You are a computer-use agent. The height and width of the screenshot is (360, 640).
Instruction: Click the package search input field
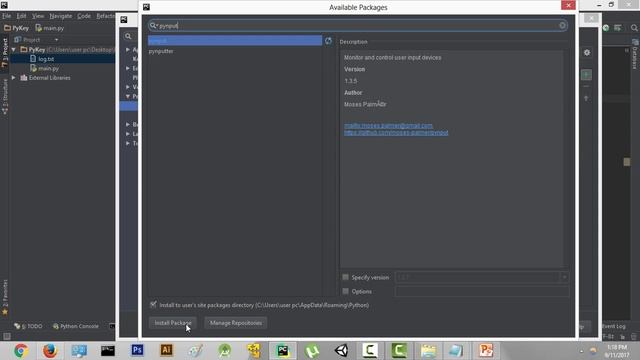[x=358, y=26]
